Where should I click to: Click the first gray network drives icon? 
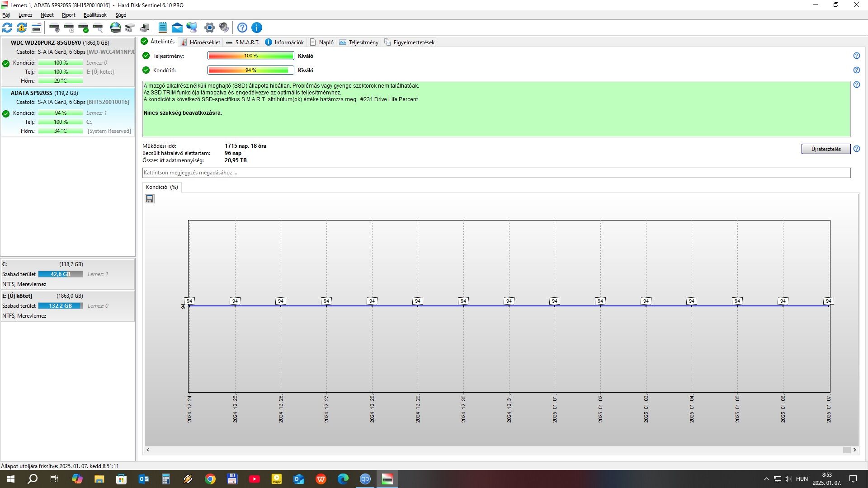click(x=130, y=28)
